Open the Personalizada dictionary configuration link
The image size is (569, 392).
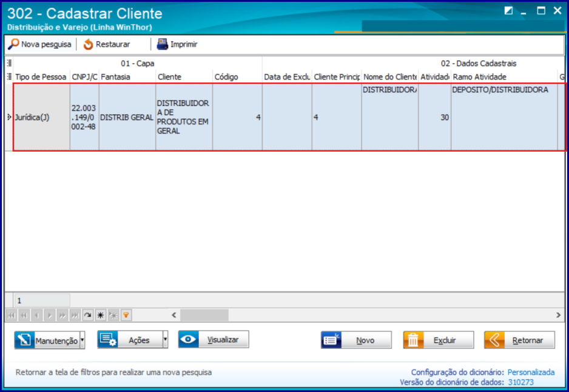coord(531,372)
